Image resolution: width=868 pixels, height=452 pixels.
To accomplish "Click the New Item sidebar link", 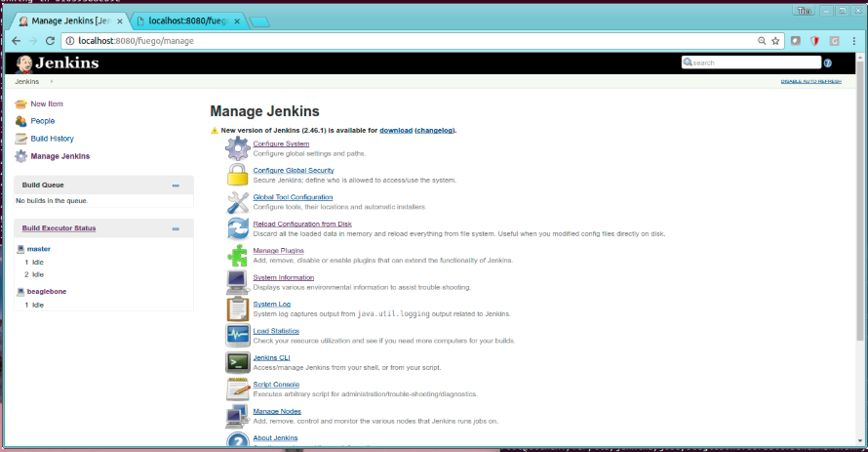I will coord(47,103).
